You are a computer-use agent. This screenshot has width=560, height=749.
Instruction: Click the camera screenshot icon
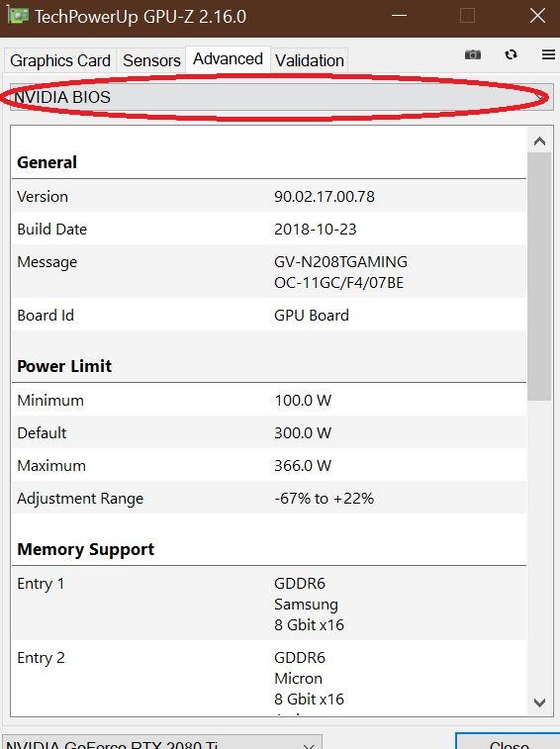pyautogui.click(x=473, y=54)
